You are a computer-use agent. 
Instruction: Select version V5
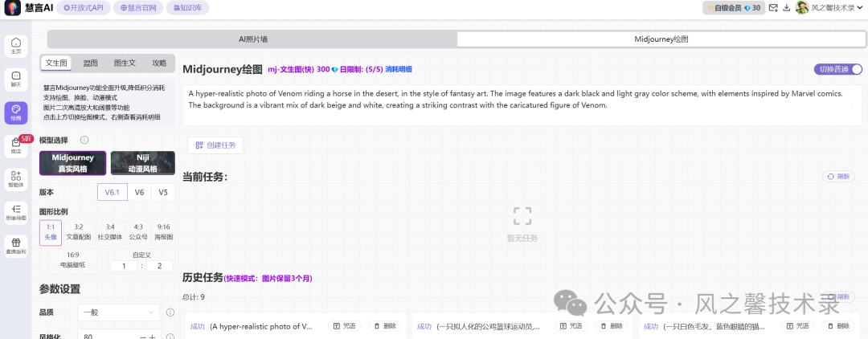[x=162, y=193]
